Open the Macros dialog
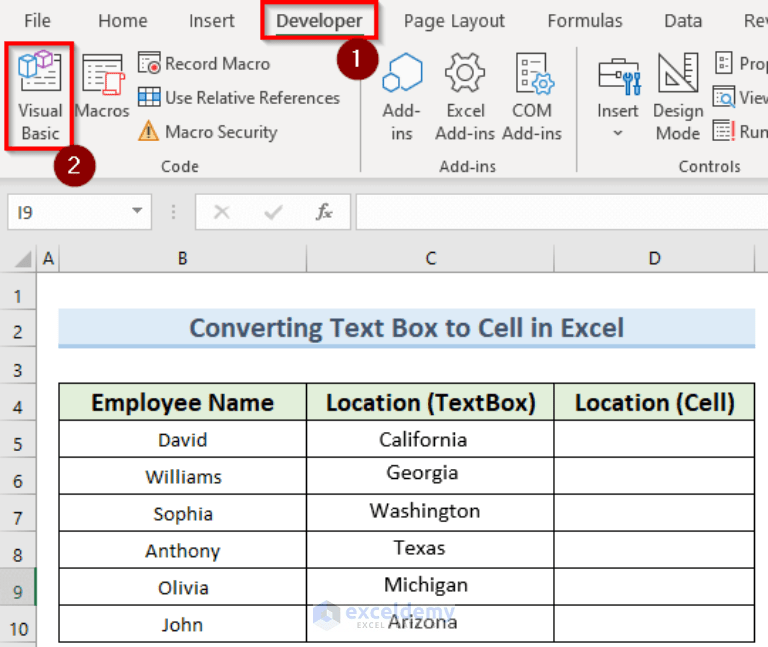Viewport: 768px width, 647px height. pos(102,87)
